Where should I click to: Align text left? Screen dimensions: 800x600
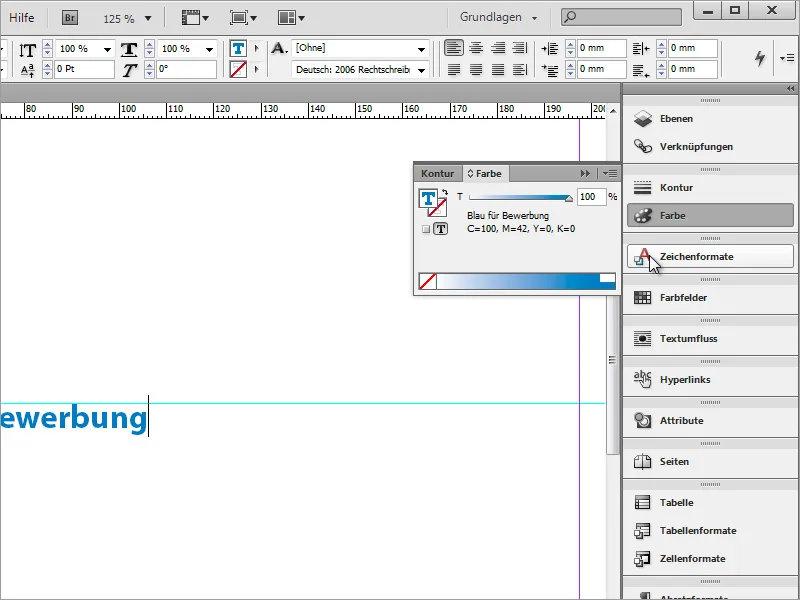click(x=454, y=48)
